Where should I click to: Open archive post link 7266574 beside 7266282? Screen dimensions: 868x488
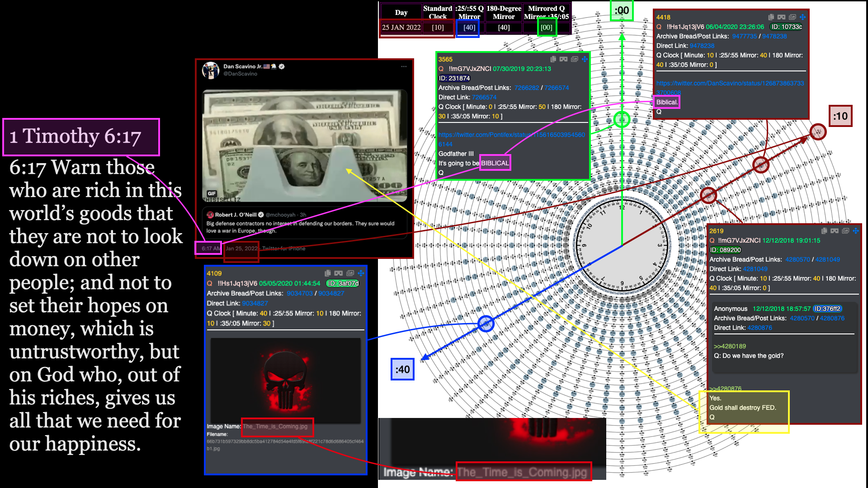pos(557,88)
